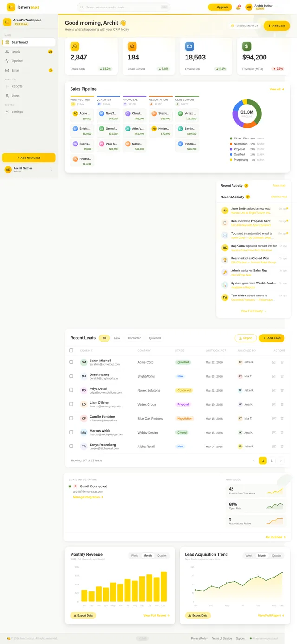Filter recent leads by Contacted tab

pyautogui.click(x=134, y=338)
